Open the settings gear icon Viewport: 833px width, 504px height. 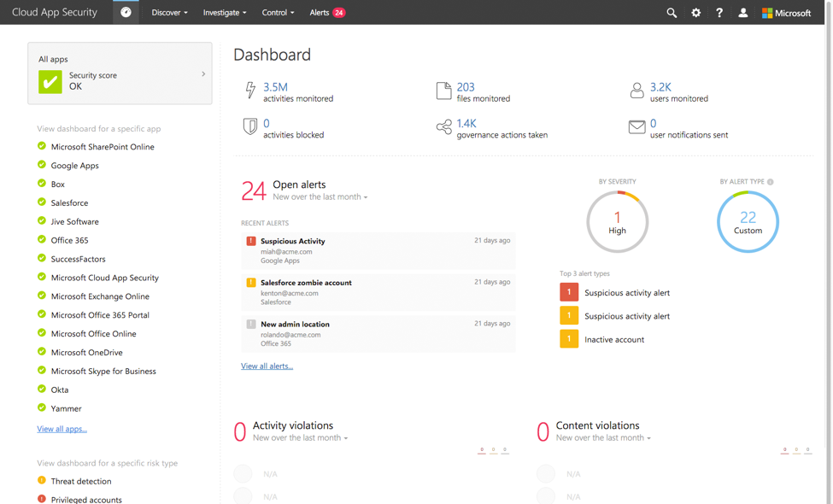click(696, 13)
